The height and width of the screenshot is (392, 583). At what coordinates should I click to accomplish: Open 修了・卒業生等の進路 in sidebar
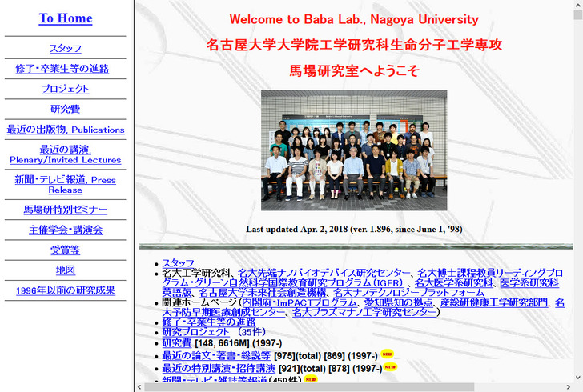[x=66, y=69]
